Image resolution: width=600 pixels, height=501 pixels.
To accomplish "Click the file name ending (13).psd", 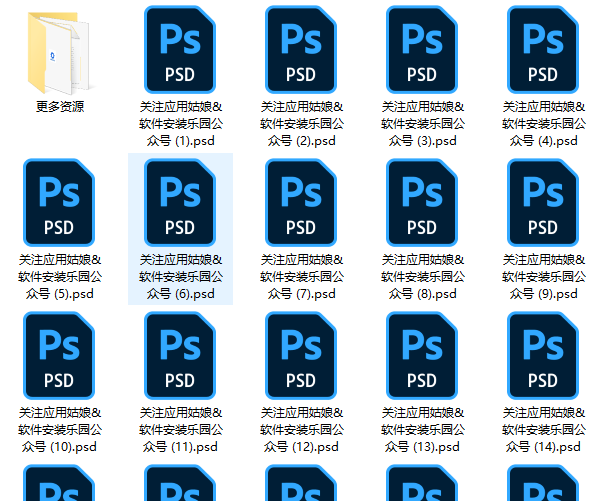I will pos(422,430).
